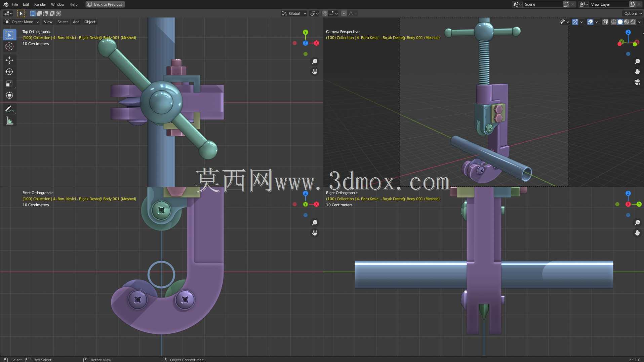644x362 pixels.
Task: Toggle gizmo display in viewport header
Action: (575, 22)
